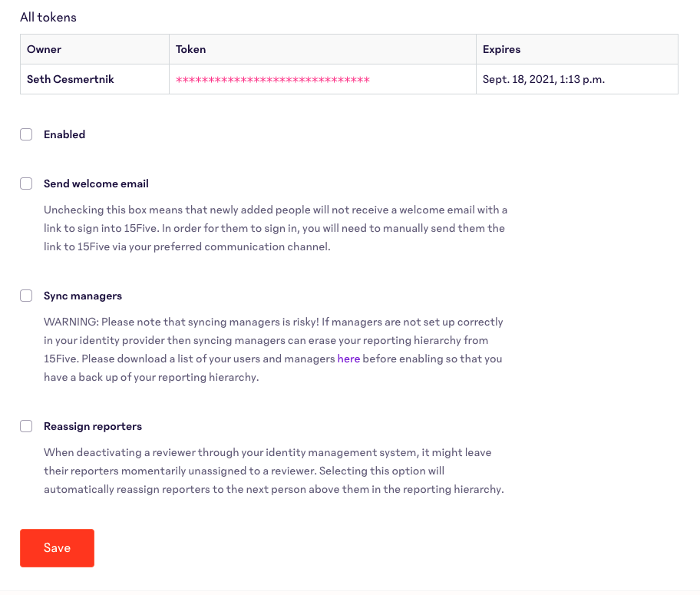Click the welcome email description paragraph
Viewport: 700px width, 595px height.
coord(275,228)
